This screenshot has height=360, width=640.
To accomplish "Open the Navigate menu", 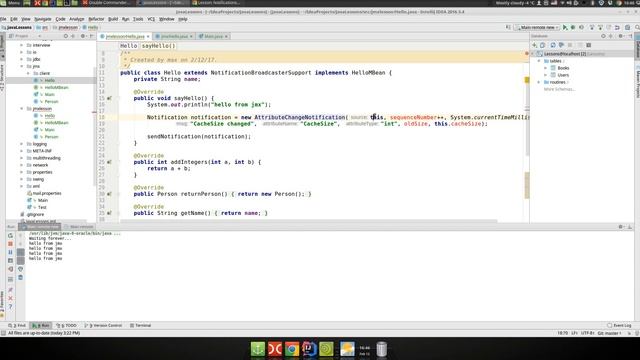I will (42, 19).
